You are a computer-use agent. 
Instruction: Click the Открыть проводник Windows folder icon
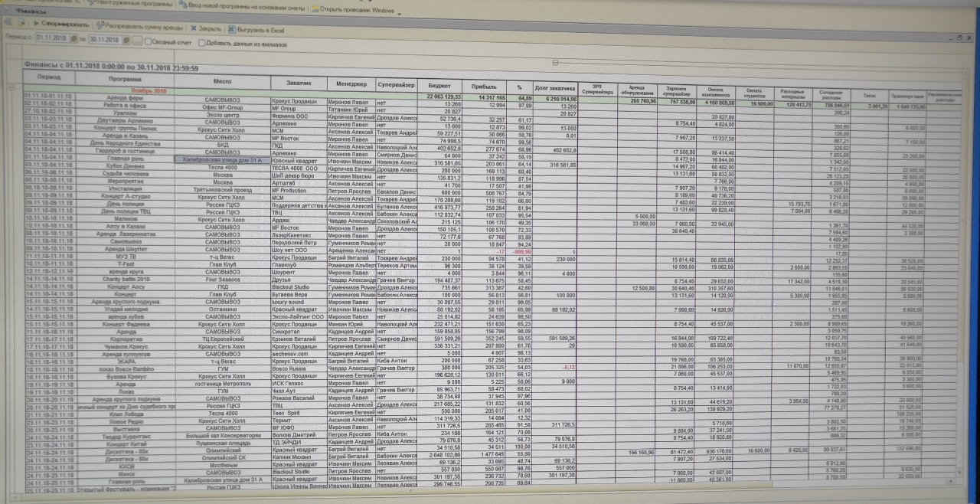(x=315, y=10)
